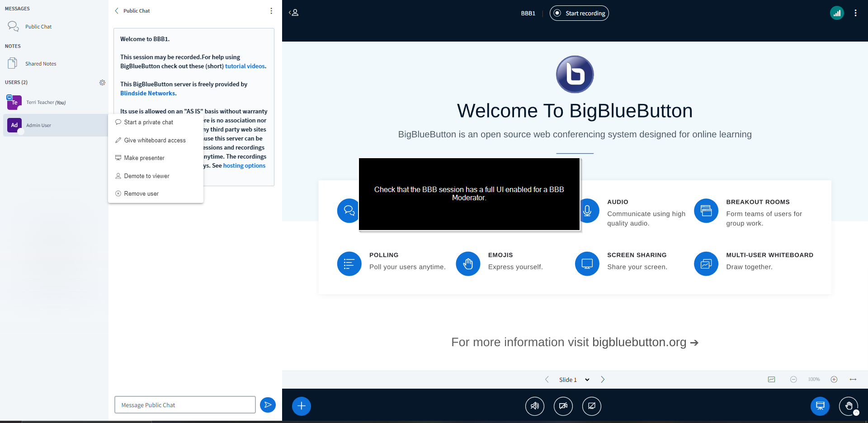Click the Multi-User Whiteboard icon on slide
Image resolution: width=868 pixels, height=423 pixels.
(x=706, y=264)
